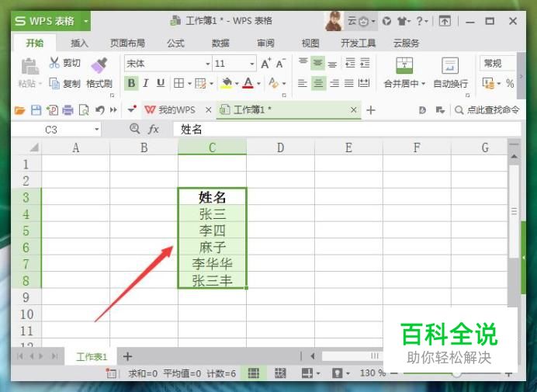Viewport: 537px width, 392px height.
Task: Click the Copy (复制) icon
Action: pos(54,83)
